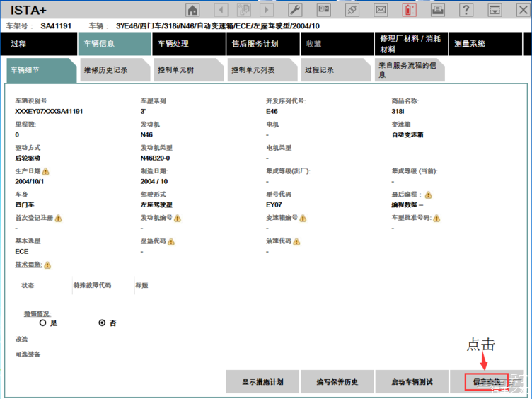532x399 pixels.
Task: Click the forward arrow toolbar icon
Action: click(x=267, y=10)
